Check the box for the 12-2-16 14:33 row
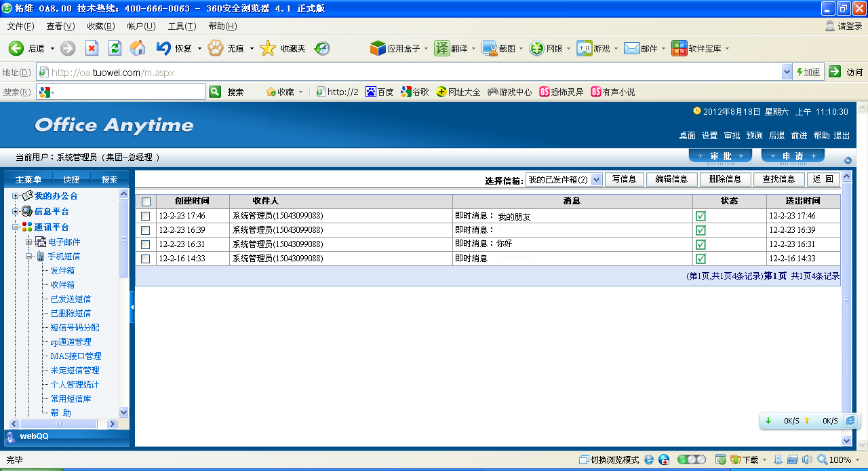This screenshot has width=868, height=471. pos(146,259)
